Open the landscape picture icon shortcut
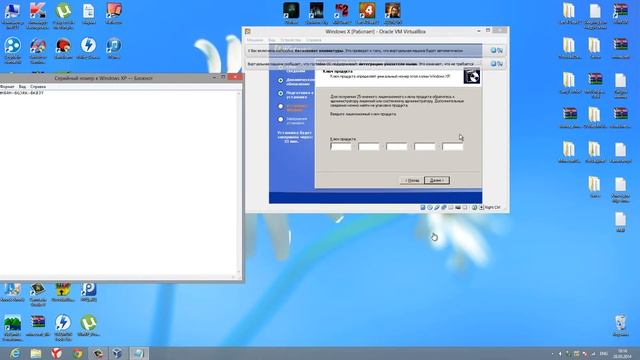The height and width of the screenshot is (360, 640). (12, 324)
